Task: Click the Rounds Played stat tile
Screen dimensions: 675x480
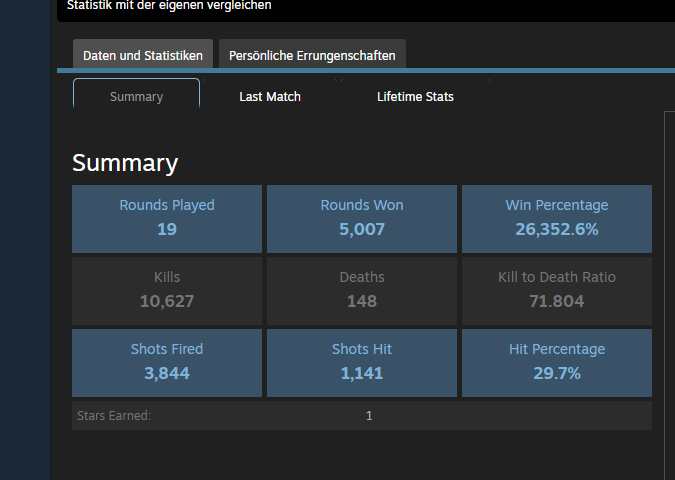Action: (x=167, y=218)
